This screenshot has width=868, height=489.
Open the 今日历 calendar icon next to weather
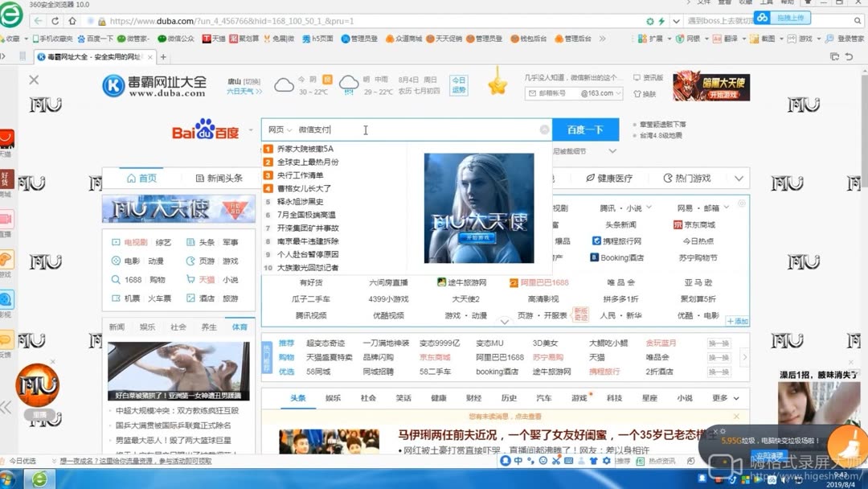pos(460,85)
